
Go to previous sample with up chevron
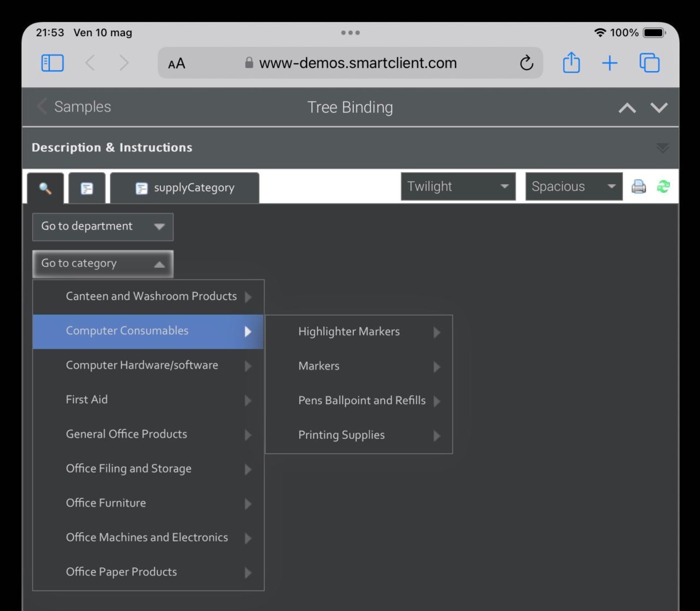627,108
